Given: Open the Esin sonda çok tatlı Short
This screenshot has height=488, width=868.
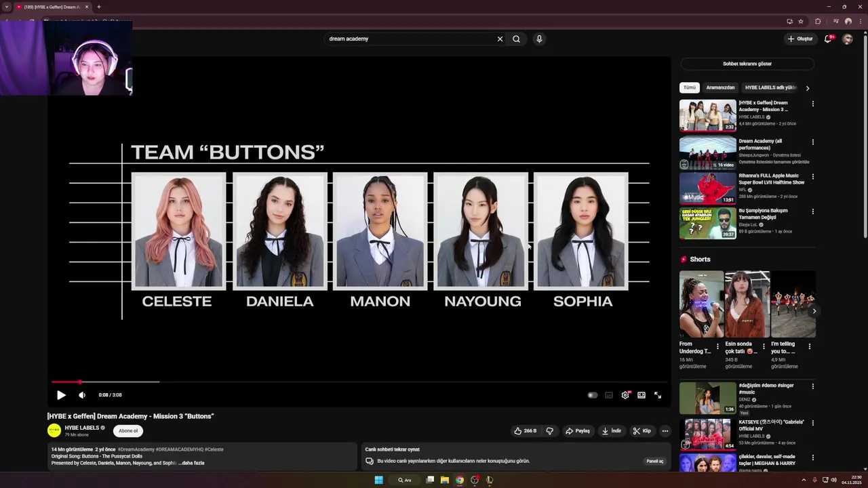Looking at the screenshot, I should [747, 304].
